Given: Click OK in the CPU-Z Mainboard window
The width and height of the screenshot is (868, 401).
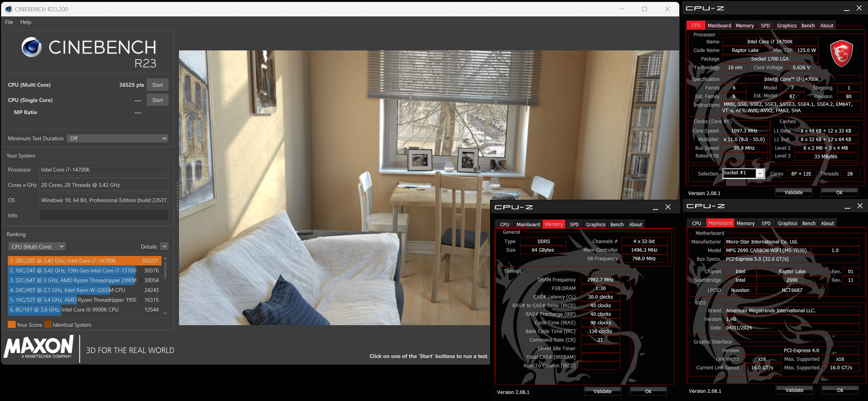Looking at the screenshot, I should 840,390.
